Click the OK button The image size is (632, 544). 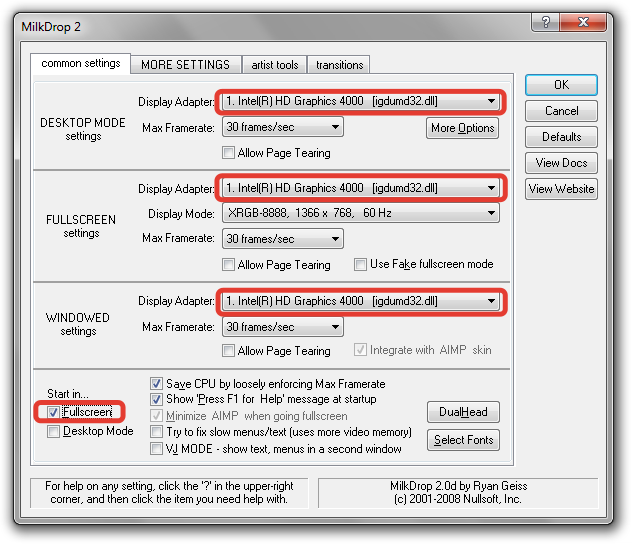pyautogui.click(x=561, y=85)
